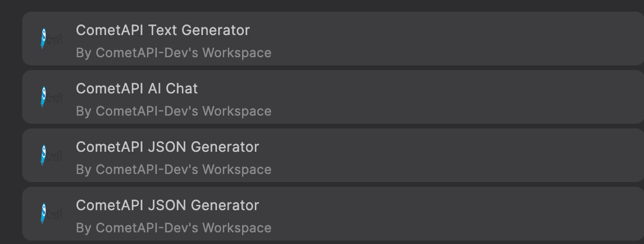
Task: Select the AI Chat card's empty area
Action: [x=452, y=96]
